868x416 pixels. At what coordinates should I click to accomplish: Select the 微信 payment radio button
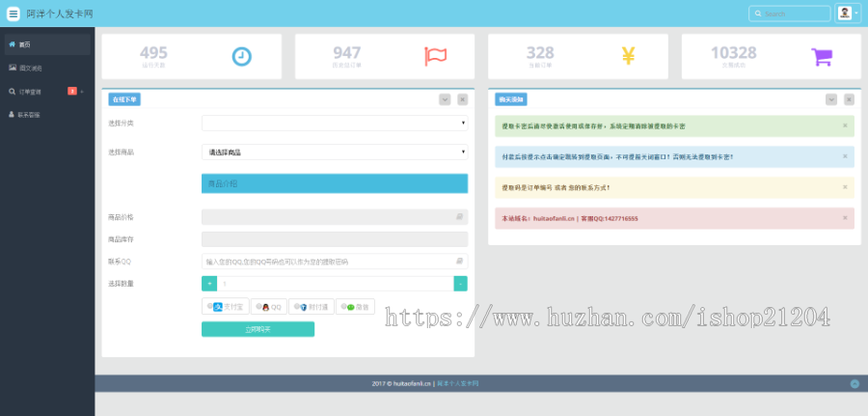coord(343,306)
